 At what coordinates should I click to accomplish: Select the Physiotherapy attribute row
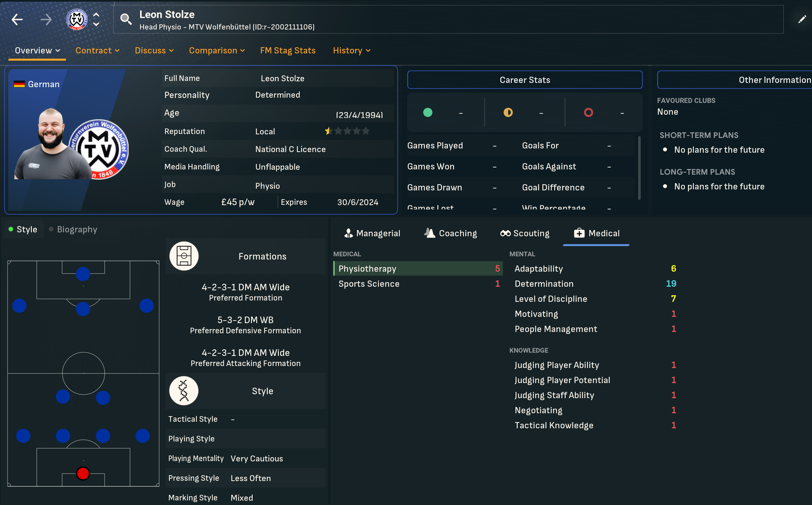[418, 268]
